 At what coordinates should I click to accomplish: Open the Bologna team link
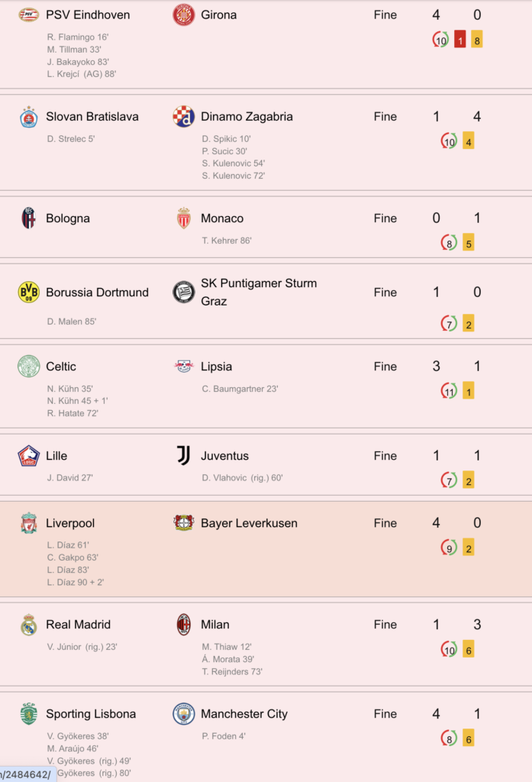coord(68,218)
